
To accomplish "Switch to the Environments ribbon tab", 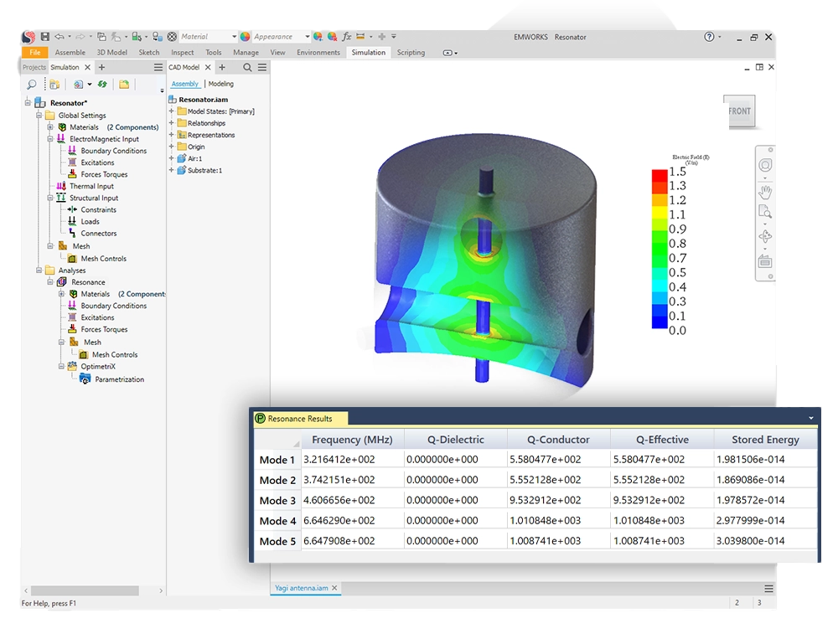I will tap(318, 53).
